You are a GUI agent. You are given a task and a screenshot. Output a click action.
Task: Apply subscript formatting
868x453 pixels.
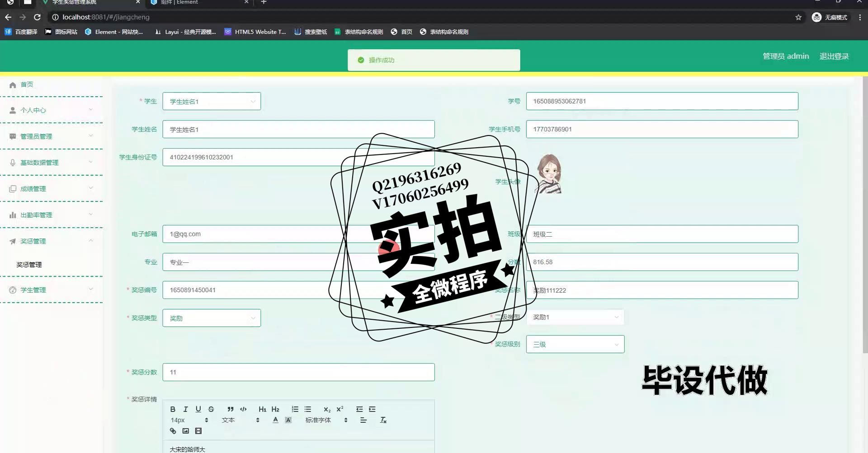click(327, 409)
